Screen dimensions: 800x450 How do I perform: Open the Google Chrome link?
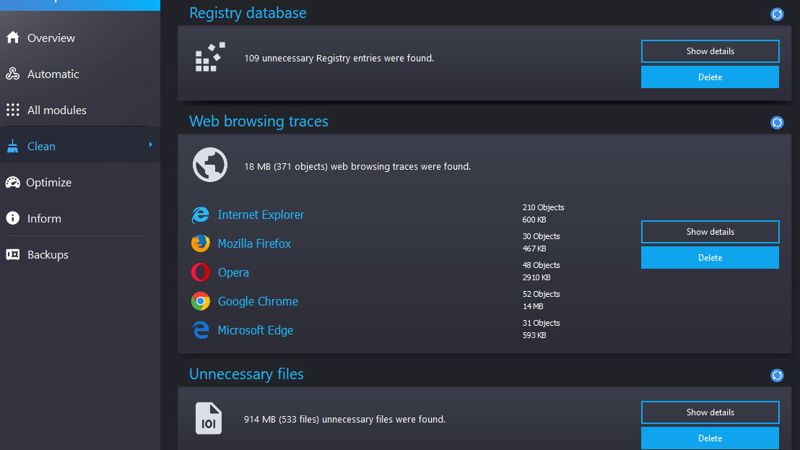click(x=258, y=302)
